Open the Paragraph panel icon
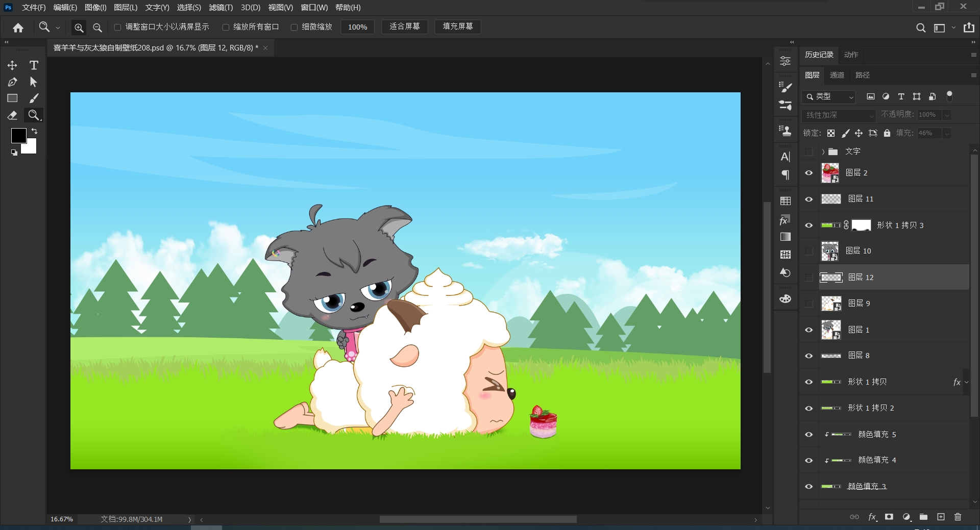Screen dimensions: 980x530 786,175
